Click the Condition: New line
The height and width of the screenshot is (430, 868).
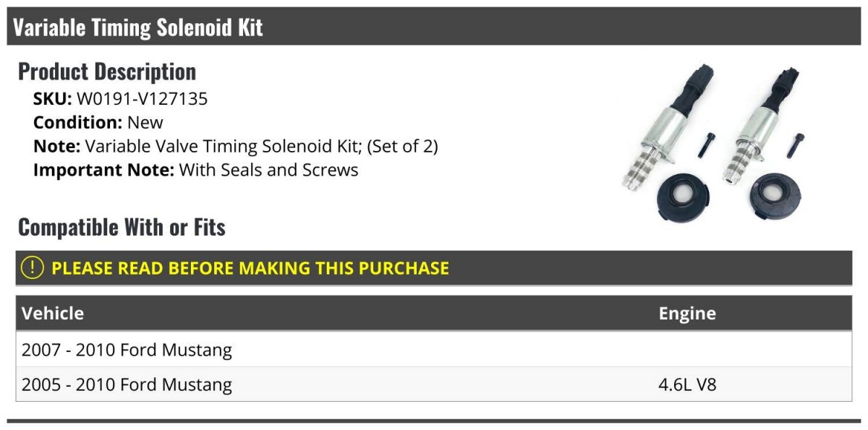(x=98, y=123)
